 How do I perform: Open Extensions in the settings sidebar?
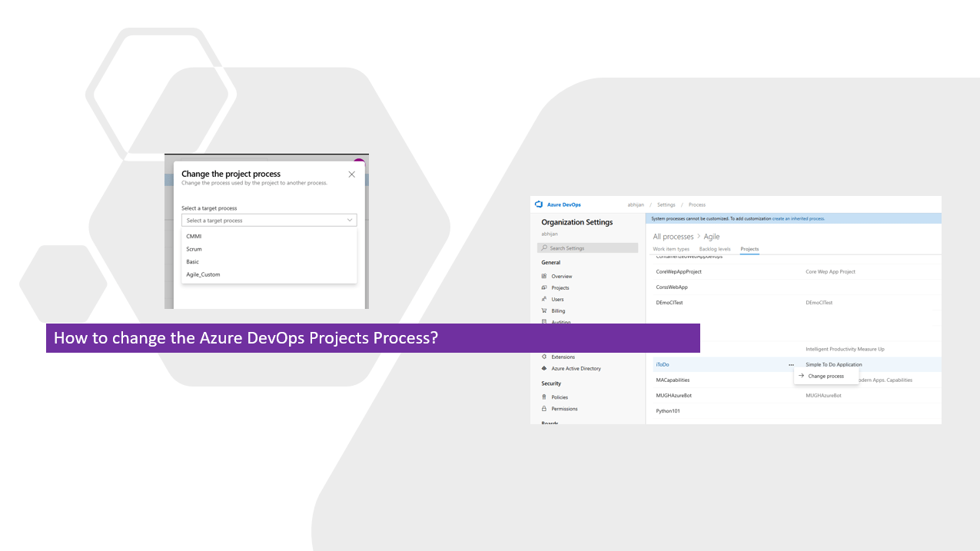tap(563, 357)
